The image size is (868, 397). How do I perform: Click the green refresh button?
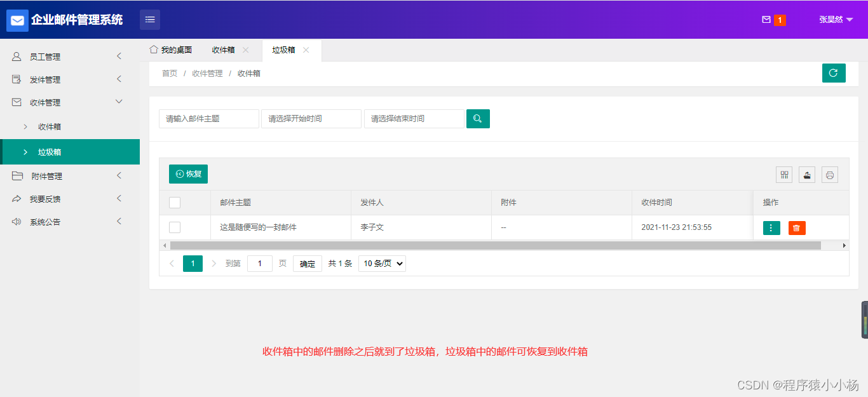click(834, 73)
